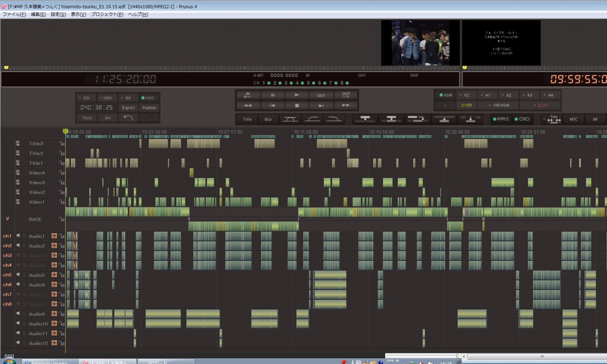The image size is (607, 364).
Task: Click the Export button
Action: (128, 108)
